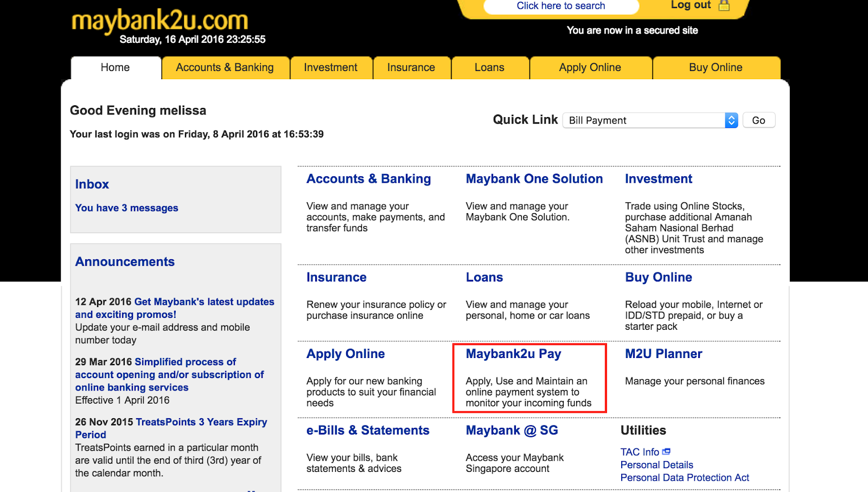Click the Go button beside Quick Link
868x492 pixels.
pyautogui.click(x=759, y=120)
